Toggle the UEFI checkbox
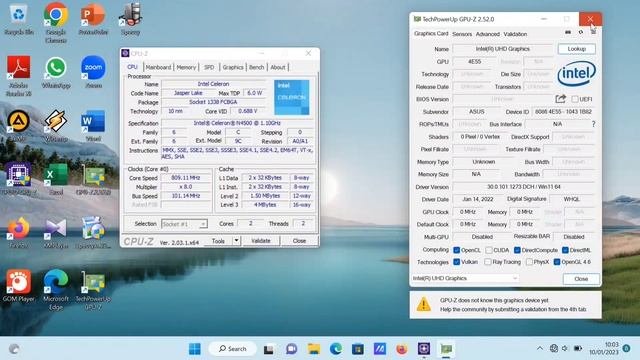 (x=575, y=99)
